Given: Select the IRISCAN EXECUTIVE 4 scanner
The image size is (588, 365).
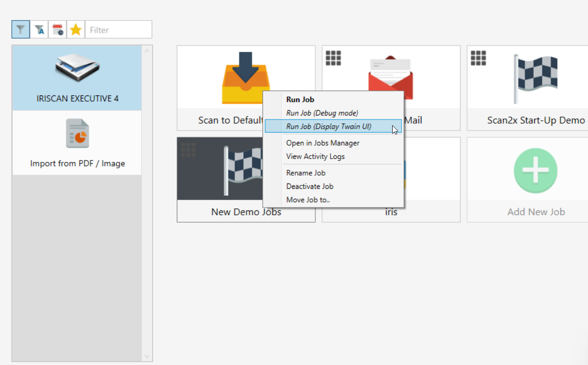Looking at the screenshot, I should [77, 78].
